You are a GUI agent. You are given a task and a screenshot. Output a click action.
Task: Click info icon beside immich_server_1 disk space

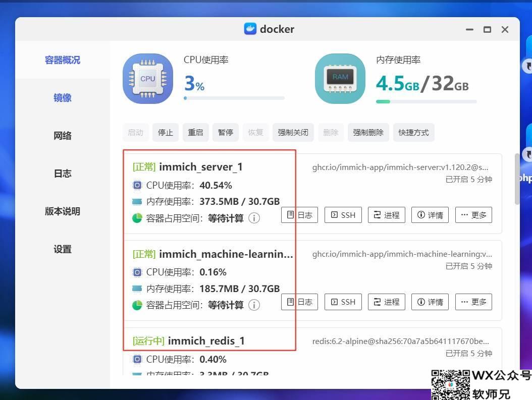click(x=254, y=218)
